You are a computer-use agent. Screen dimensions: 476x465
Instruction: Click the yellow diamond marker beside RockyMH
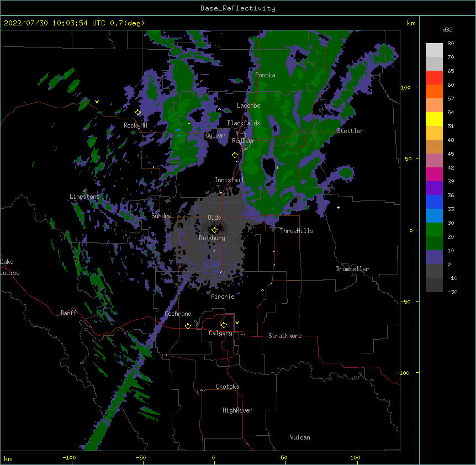(138, 113)
